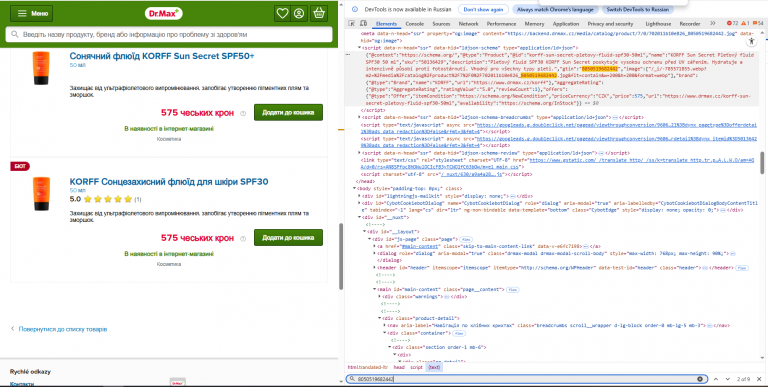Open the user account icon
This screenshot has width=768, height=387.
(299, 13)
